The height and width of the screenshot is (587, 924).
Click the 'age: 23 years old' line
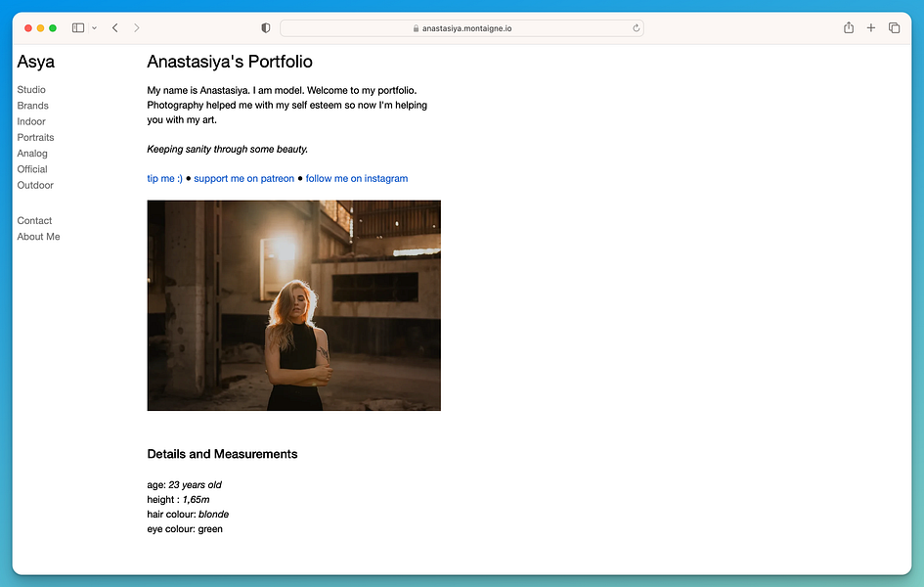coord(185,485)
